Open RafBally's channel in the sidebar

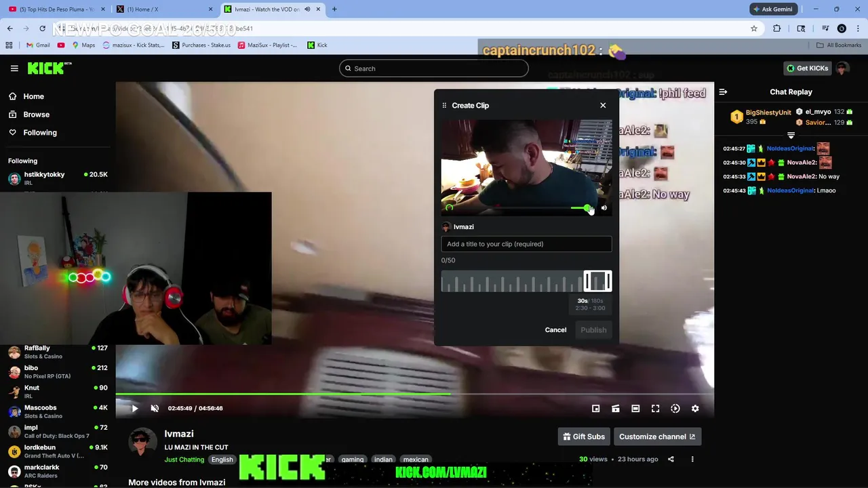coord(58,352)
